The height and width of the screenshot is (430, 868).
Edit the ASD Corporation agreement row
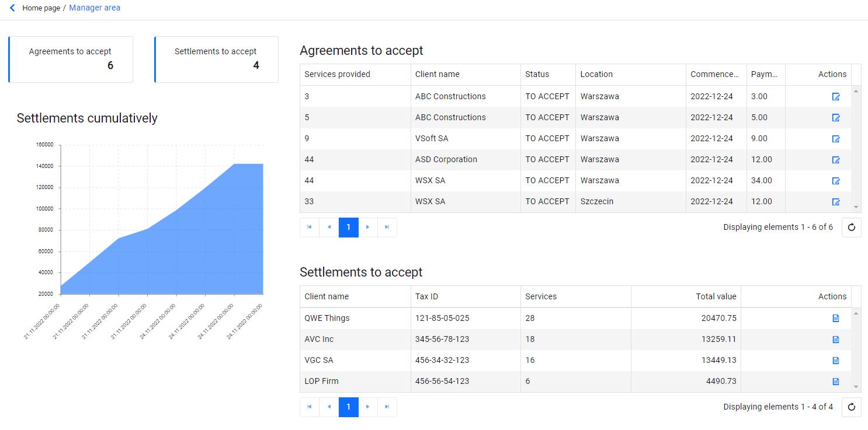click(835, 160)
